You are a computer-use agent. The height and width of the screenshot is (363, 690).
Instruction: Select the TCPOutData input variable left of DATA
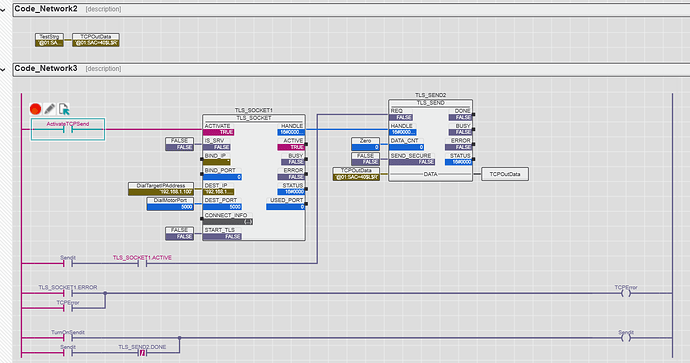point(356,174)
